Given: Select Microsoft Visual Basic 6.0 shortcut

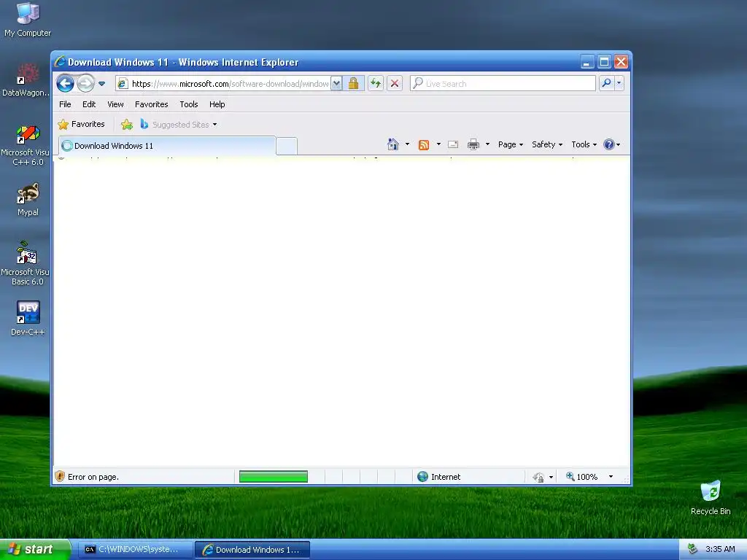Looking at the screenshot, I should point(27,263).
